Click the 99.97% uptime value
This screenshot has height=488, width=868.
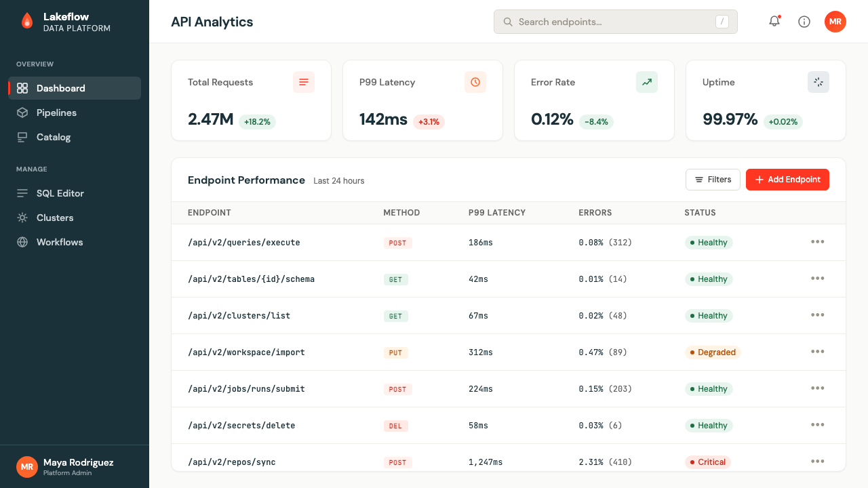[x=730, y=120]
